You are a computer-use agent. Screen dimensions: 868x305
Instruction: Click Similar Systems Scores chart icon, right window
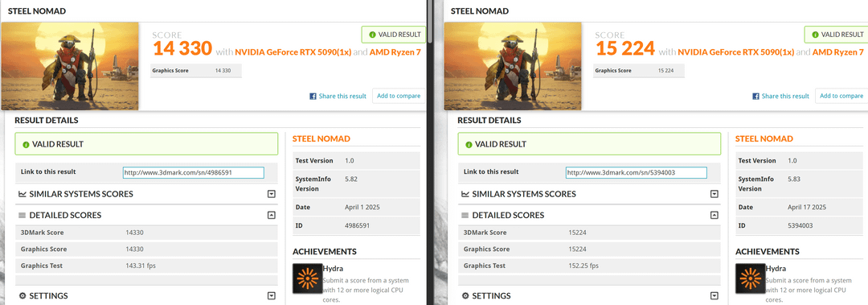pos(465,194)
